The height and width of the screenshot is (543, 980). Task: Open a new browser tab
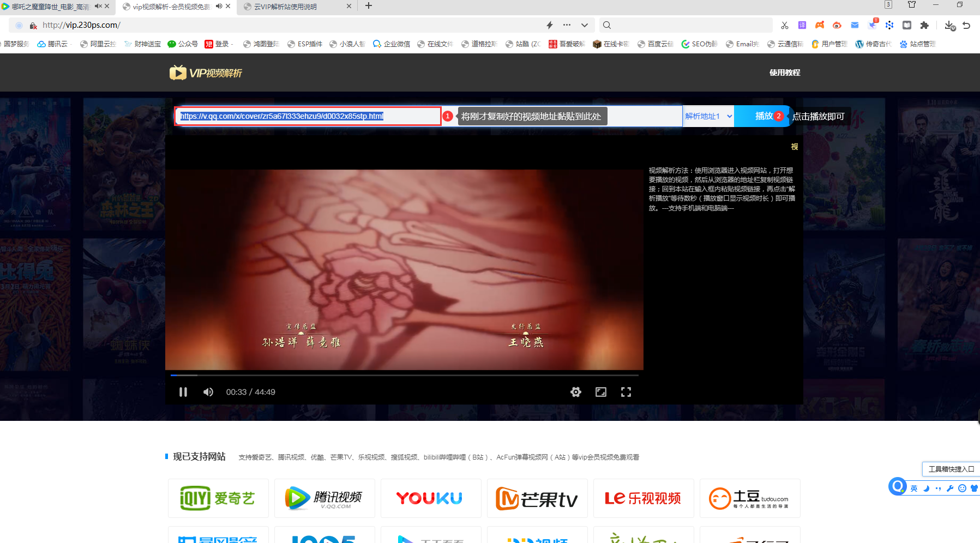[369, 5]
